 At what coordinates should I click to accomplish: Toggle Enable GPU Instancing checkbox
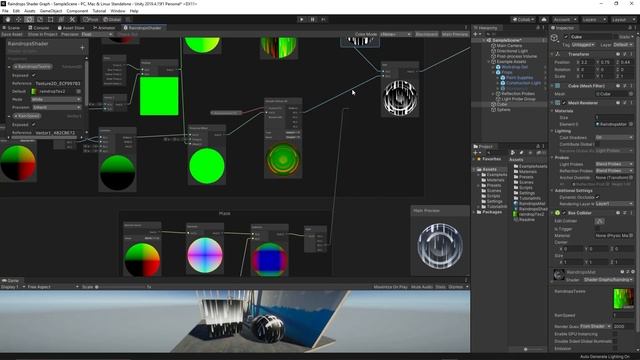click(x=615, y=334)
